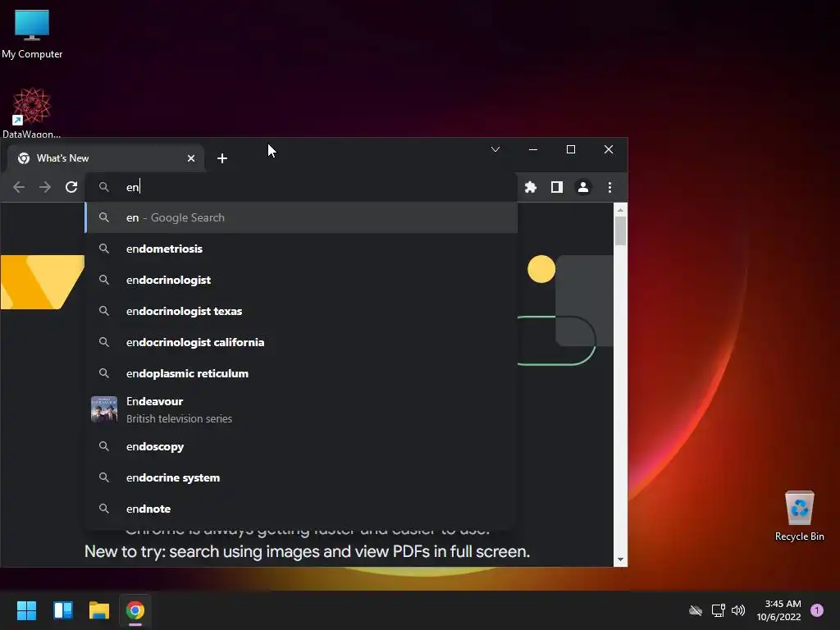This screenshot has width=840, height=630.
Task: Select 'en - Google Search' suggestion
Action: coord(301,217)
